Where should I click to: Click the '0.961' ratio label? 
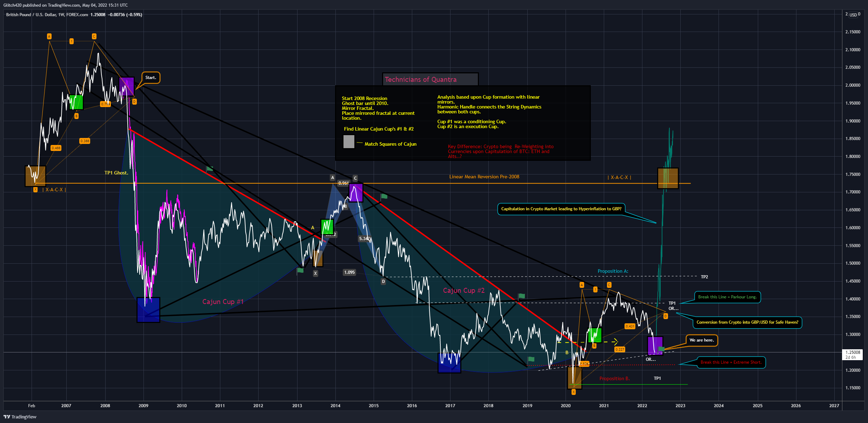[x=343, y=183]
